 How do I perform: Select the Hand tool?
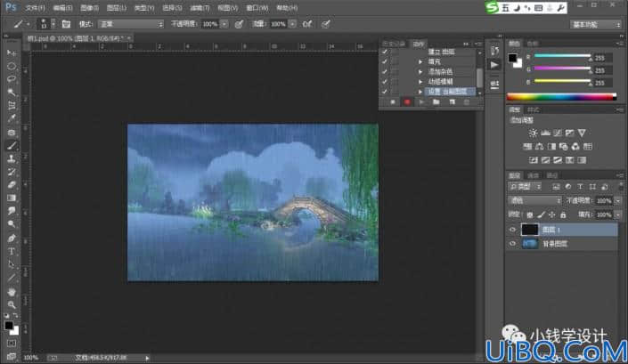click(12, 292)
